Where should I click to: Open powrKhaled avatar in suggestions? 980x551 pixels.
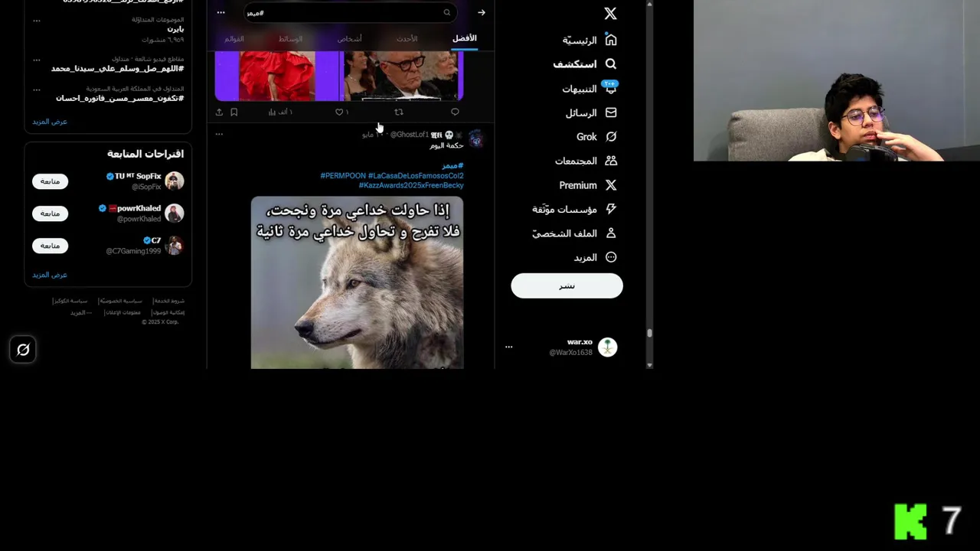click(175, 213)
